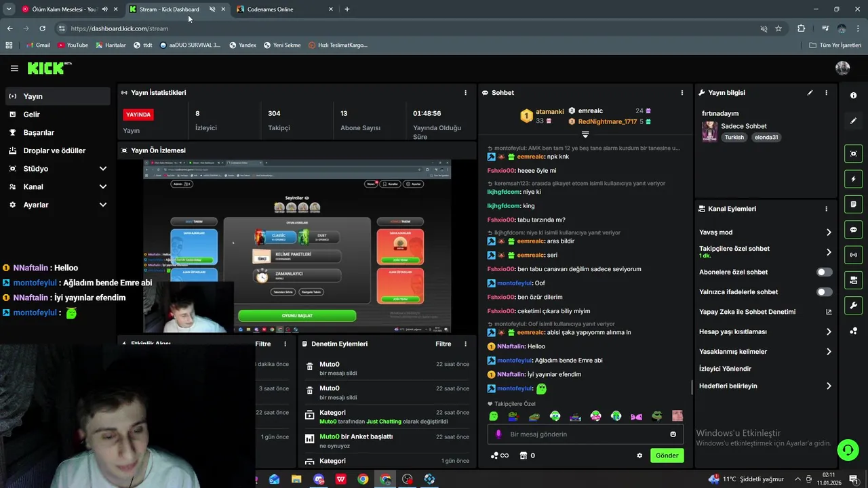Screen dimensions: 868x488
Task: Mute the Kick Dashboard browser tab
Action: 212,9
